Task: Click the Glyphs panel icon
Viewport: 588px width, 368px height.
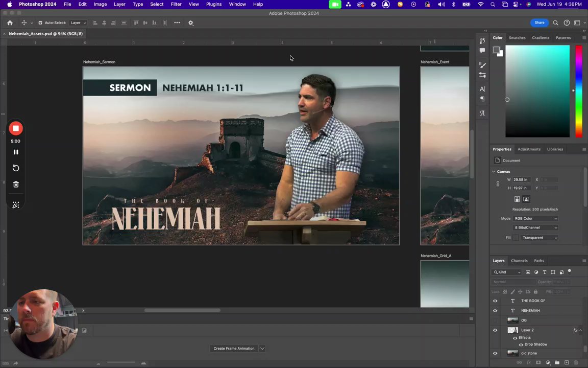Action: click(x=482, y=113)
